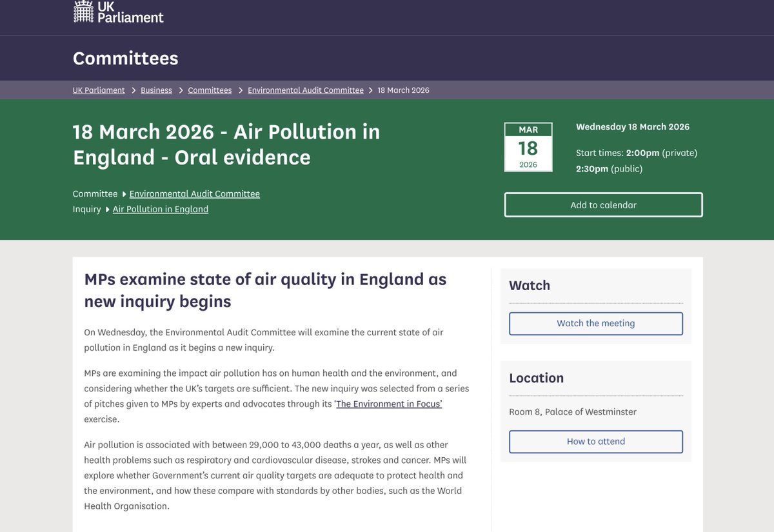This screenshot has width=774, height=532.
Task: Select the 18 March 2026 breadcrumb entry
Action: [404, 90]
